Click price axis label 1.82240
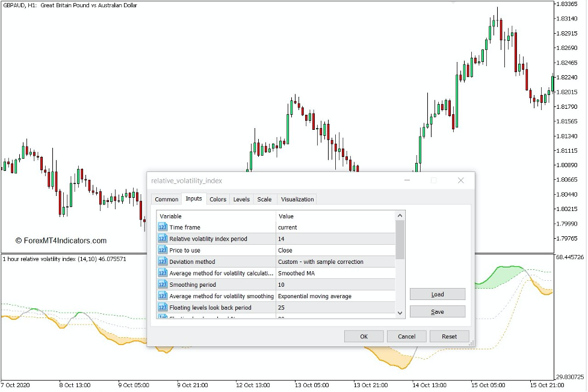The image size is (588, 392). pyautogui.click(x=567, y=77)
